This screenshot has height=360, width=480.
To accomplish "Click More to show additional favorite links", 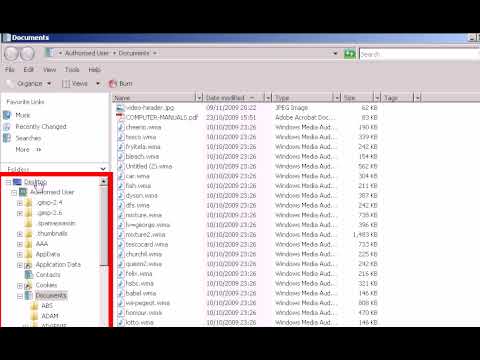I will (x=23, y=149).
